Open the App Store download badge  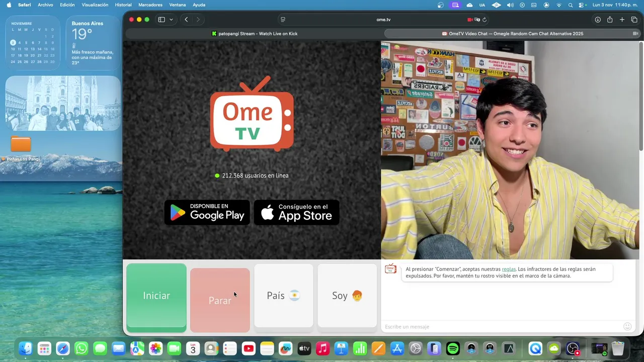(296, 212)
